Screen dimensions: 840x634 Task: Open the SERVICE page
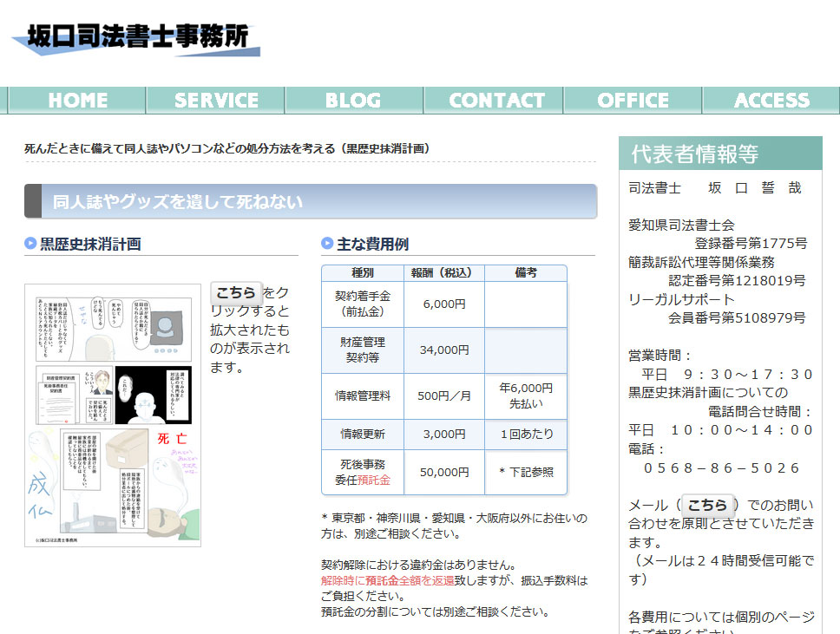(x=215, y=100)
